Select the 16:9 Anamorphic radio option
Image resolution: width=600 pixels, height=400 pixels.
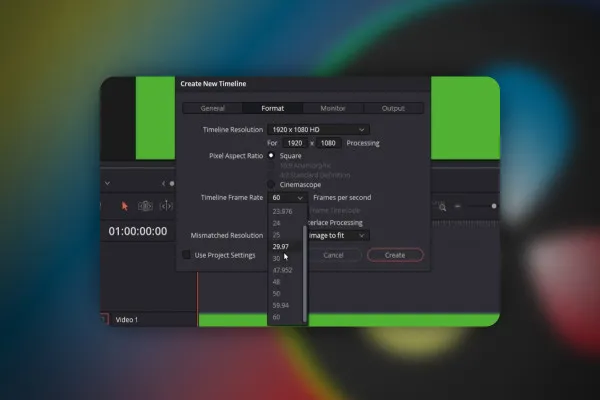(271, 166)
